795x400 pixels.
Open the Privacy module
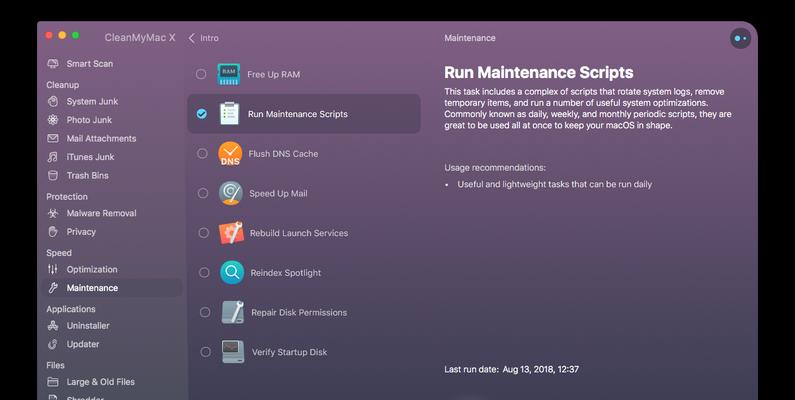(x=81, y=232)
